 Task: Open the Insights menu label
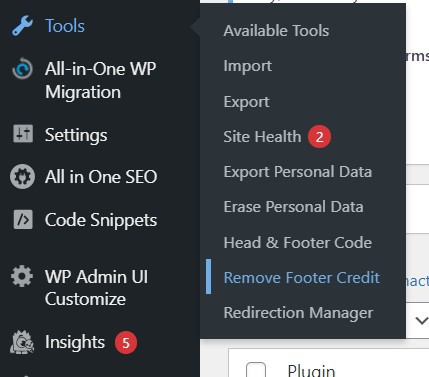[x=75, y=342]
